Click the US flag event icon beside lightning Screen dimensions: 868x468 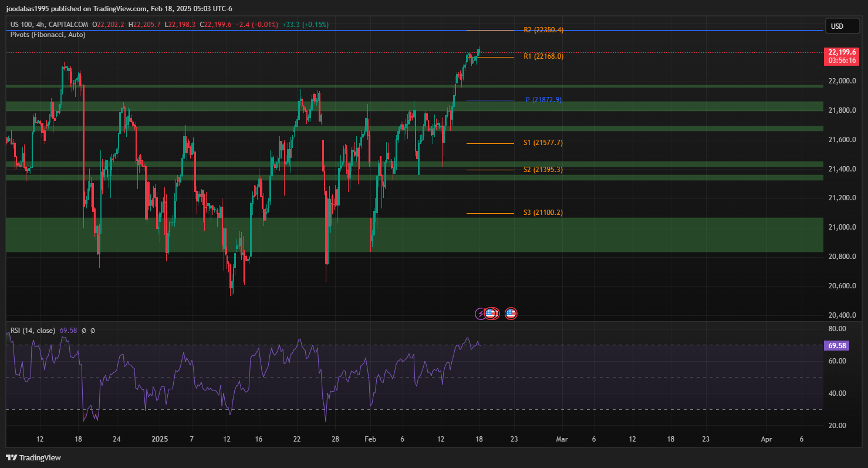coord(491,314)
